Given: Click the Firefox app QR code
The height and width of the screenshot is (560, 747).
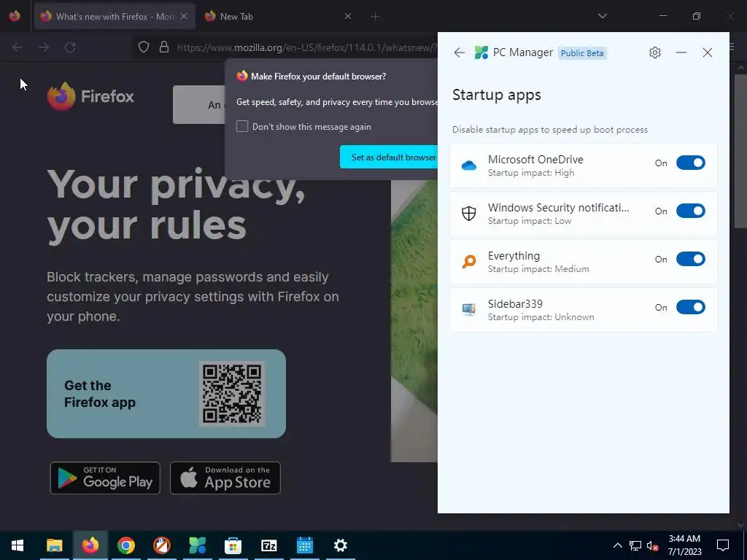Looking at the screenshot, I should 232,394.
